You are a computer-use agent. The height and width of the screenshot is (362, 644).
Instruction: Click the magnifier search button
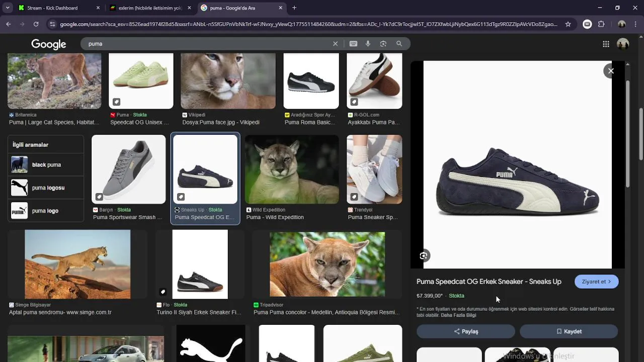click(x=399, y=44)
